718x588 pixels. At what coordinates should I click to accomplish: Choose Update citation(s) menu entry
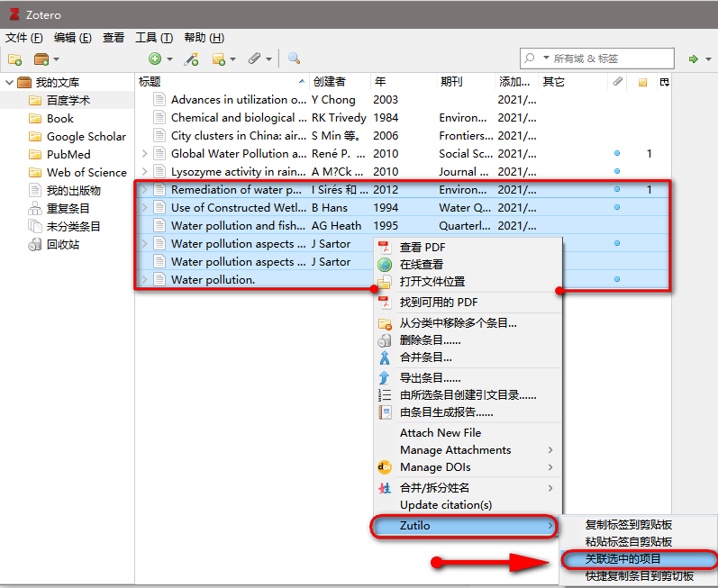468,505
